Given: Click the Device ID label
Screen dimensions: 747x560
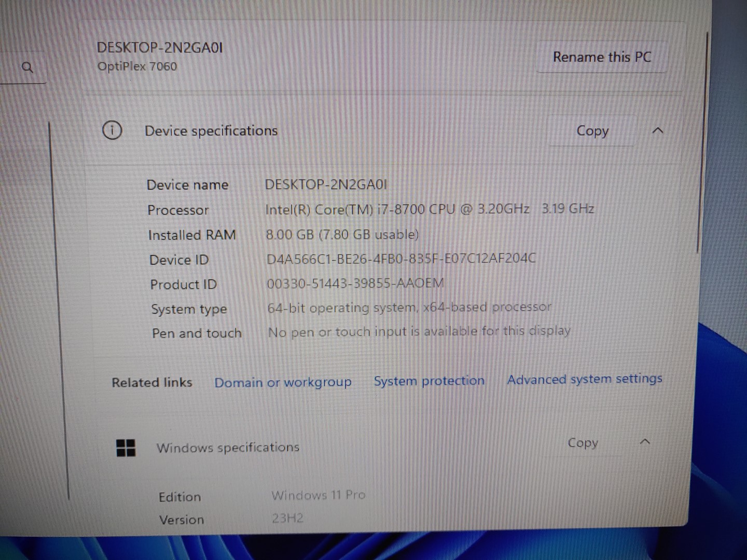Looking at the screenshot, I should 179,260.
